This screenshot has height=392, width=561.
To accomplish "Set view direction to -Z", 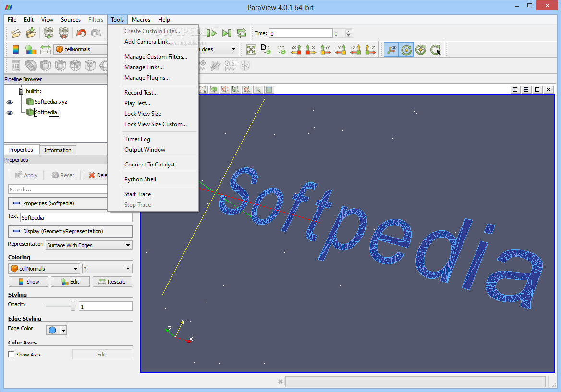I will pyautogui.click(x=370, y=49).
